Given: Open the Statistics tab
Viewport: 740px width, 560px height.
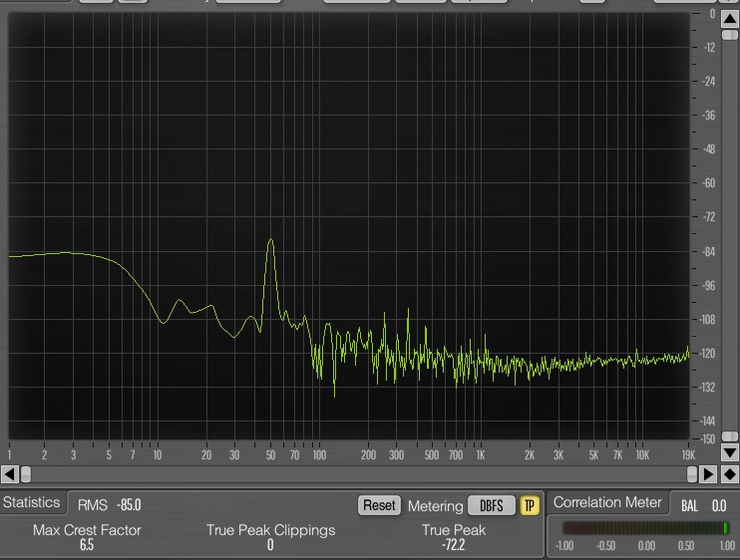Looking at the screenshot, I should click(x=32, y=502).
